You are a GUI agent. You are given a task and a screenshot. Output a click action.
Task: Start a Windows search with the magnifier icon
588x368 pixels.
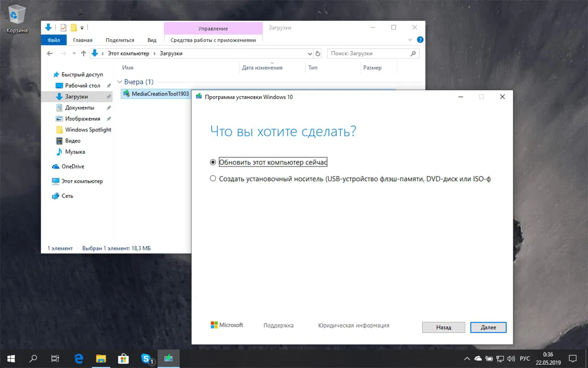click(x=33, y=358)
